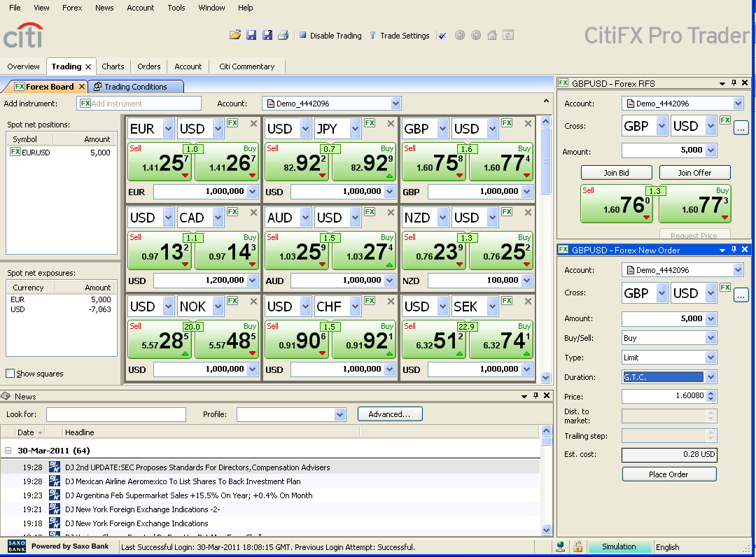This screenshot has height=557, width=756.
Task: Click the FX icon on NZD/USD tile
Action: (507, 211)
